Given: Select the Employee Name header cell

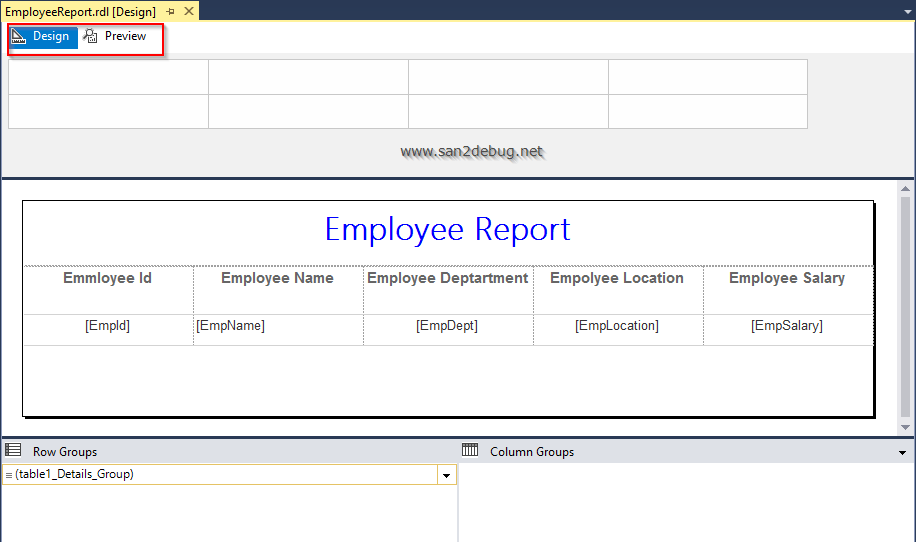Looking at the screenshot, I should click(277, 279).
